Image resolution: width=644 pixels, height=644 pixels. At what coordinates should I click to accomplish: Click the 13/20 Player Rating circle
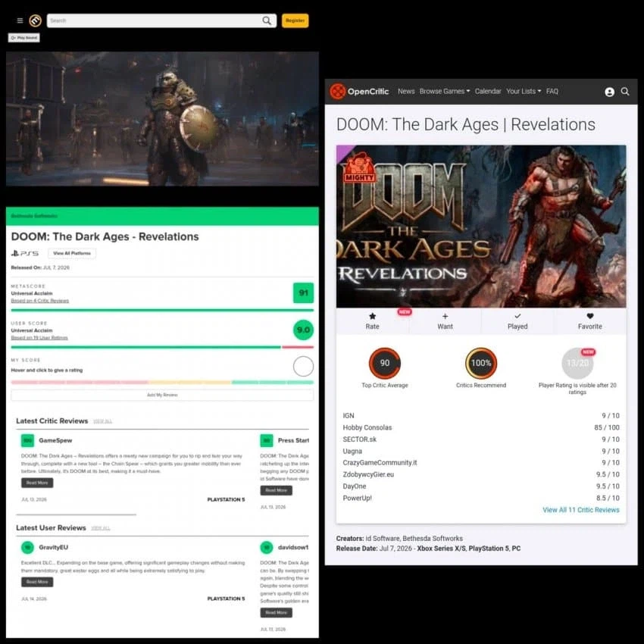(x=577, y=363)
